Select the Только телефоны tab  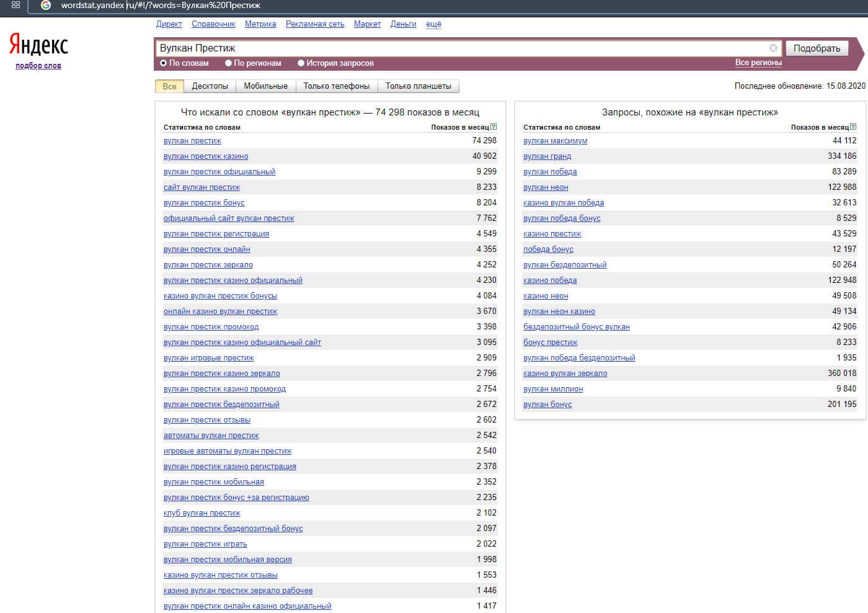pos(336,86)
